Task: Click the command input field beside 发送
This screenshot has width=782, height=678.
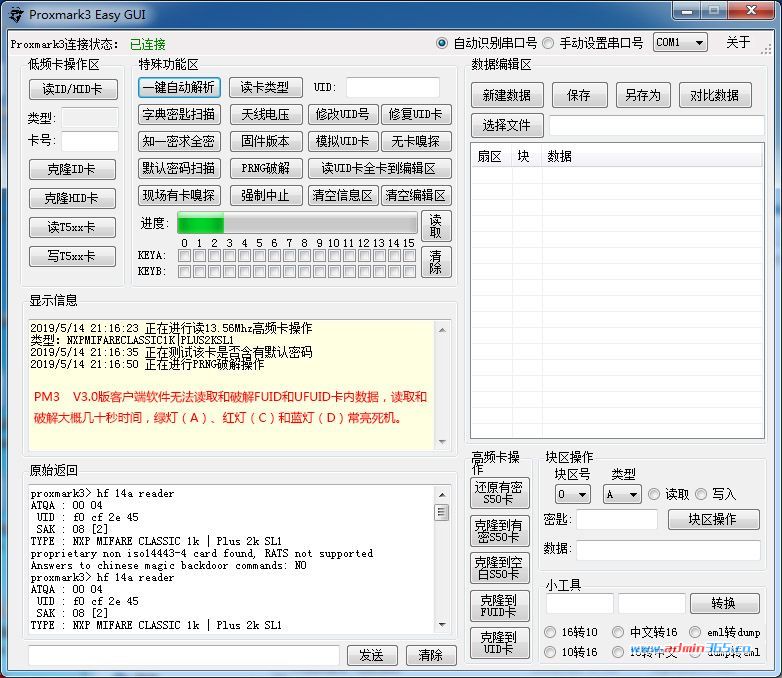Action: [x=184, y=655]
